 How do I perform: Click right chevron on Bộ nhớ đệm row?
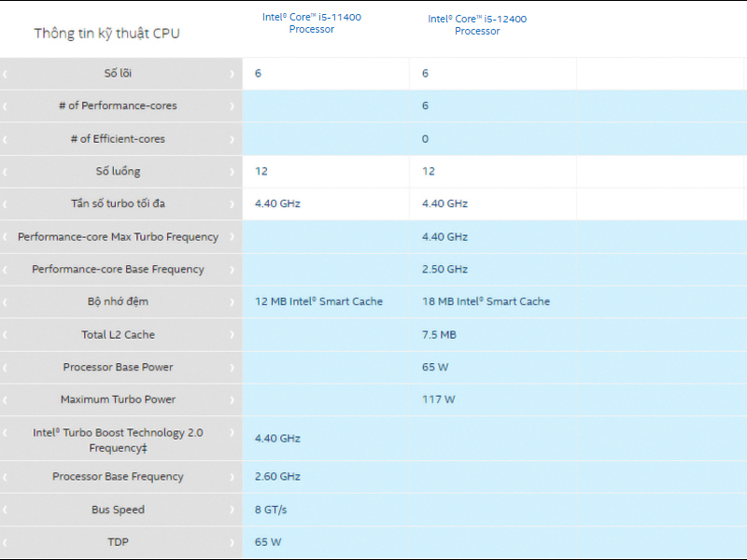click(x=233, y=302)
